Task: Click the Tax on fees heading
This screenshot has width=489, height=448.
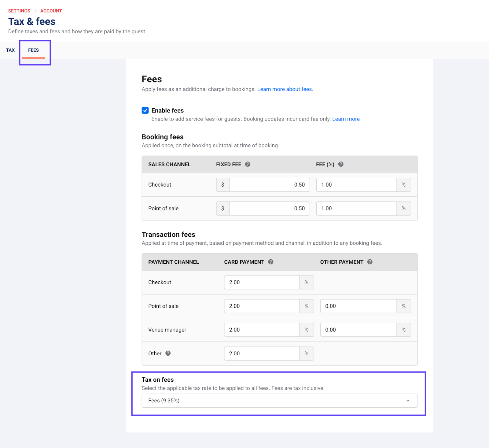Action: (x=158, y=380)
